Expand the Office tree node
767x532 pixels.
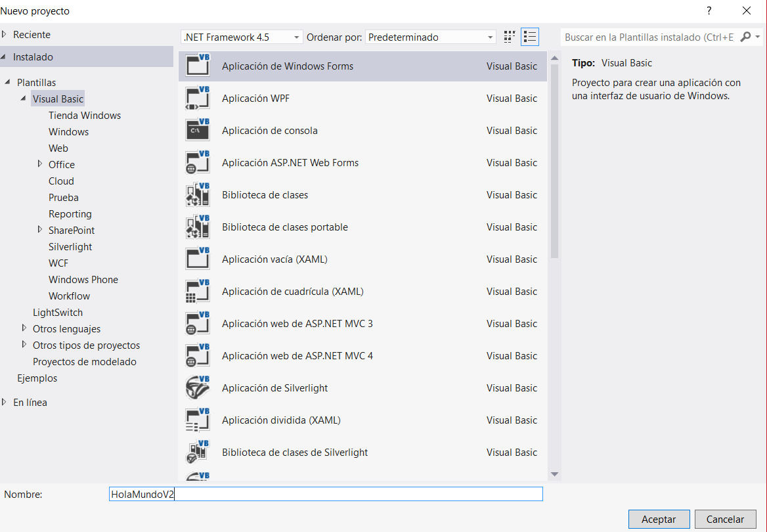pos(40,164)
